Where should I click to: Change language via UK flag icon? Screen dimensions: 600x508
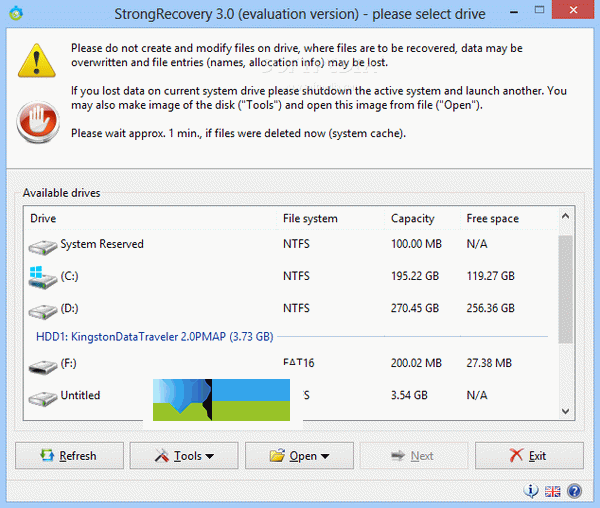pyautogui.click(x=552, y=491)
